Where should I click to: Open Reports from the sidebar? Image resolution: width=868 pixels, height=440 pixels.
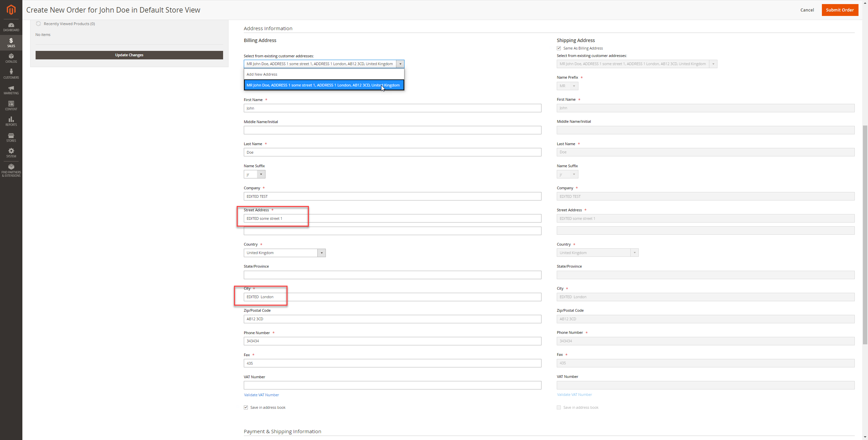[x=11, y=121]
